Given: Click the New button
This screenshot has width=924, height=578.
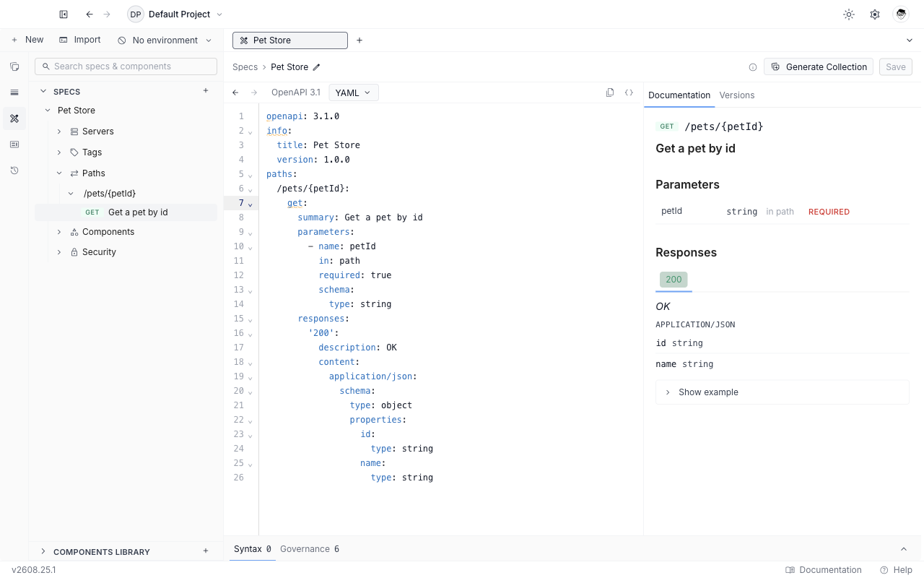Looking at the screenshot, I should (x=27, y=40).
